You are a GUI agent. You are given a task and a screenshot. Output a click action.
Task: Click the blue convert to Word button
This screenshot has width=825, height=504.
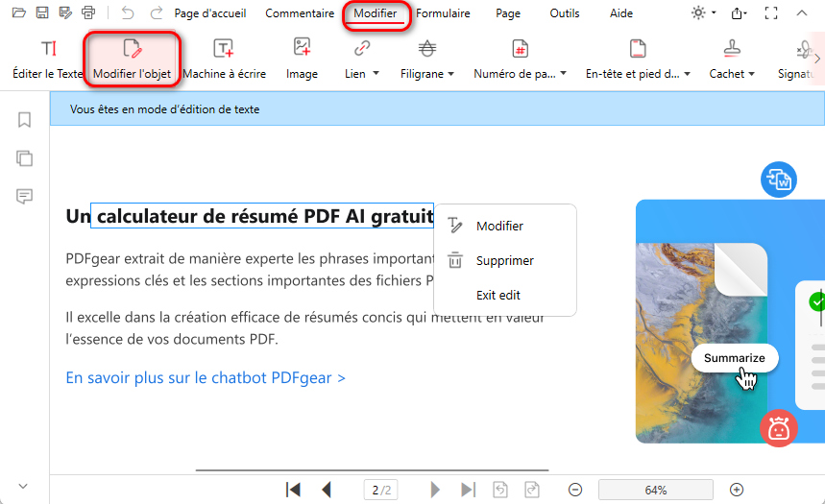click(779, 180)
